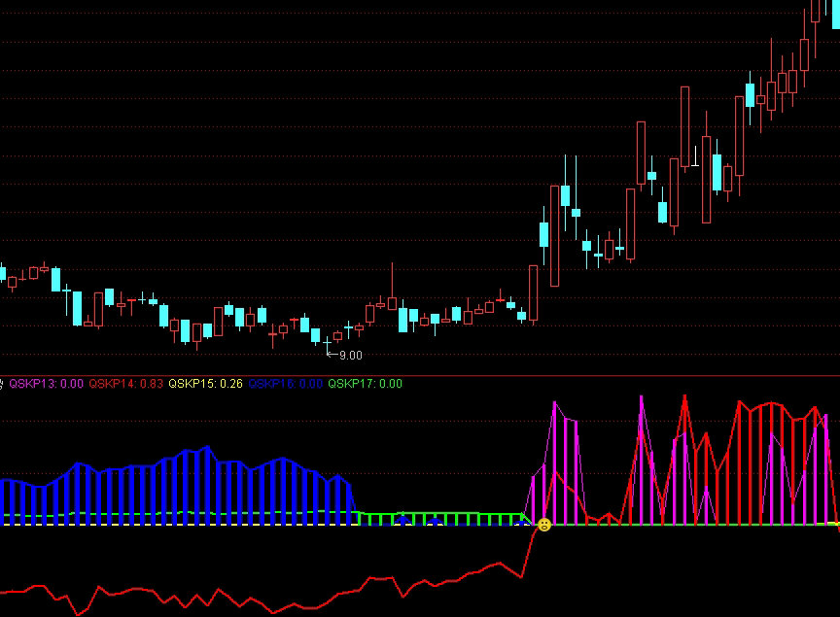The height and width of the screenshot is (617, 840).
Task: Click the yellow segment at the baseline's right end
Action: (x=832, y=524)
